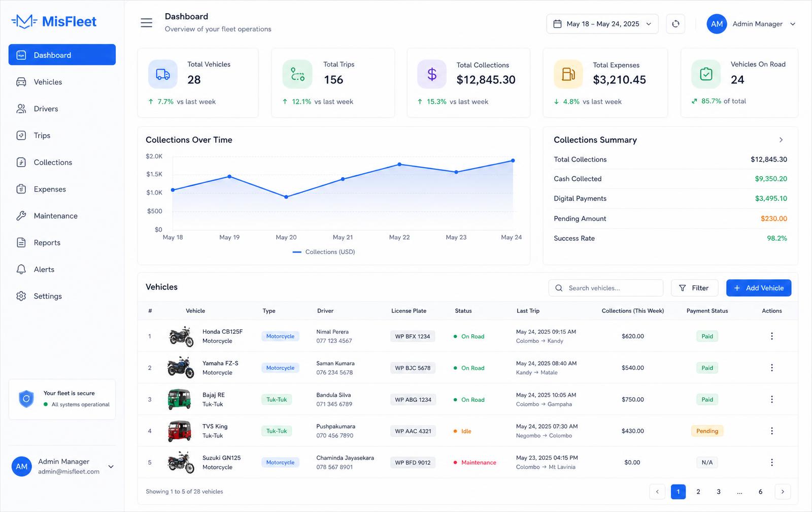
Task: Click the Search vehicles field
Action: [x=606, y=288]
